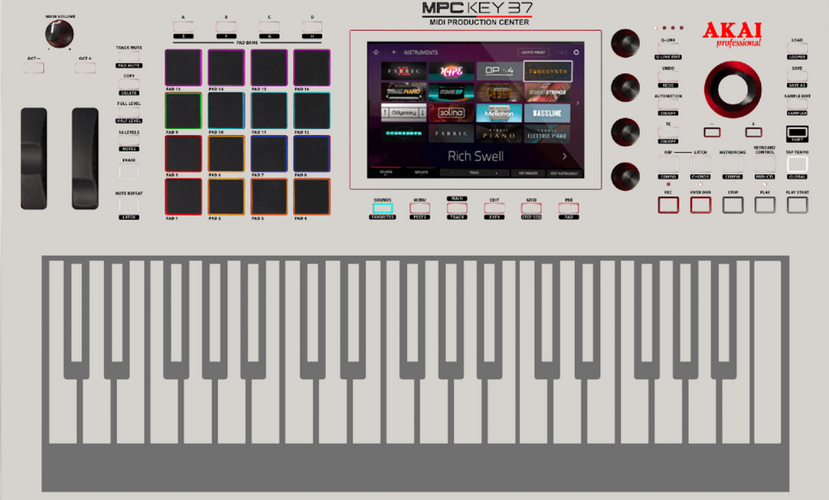Viewport: 829px width, 500px height.
Task: Toggle the KEYBOARD CONTROL button
Action: pos(765,164)
